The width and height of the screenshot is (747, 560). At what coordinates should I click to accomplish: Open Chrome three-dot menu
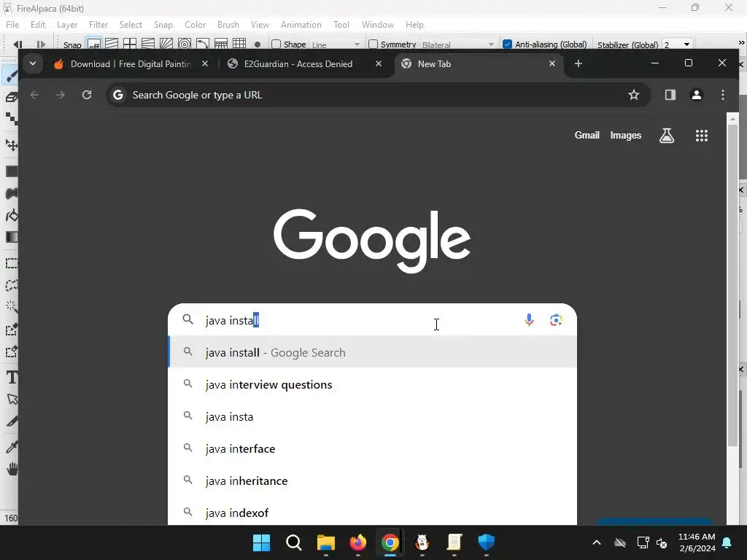[x=723, y=95]
